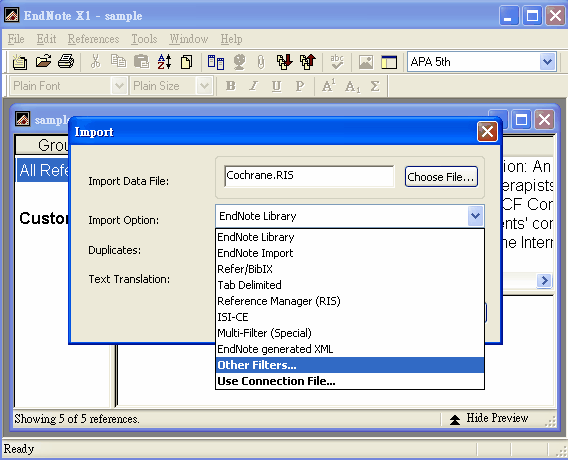Select EndNote Library in the option list
The width and height of the screenshot is (568, 460).
[350, 237]
